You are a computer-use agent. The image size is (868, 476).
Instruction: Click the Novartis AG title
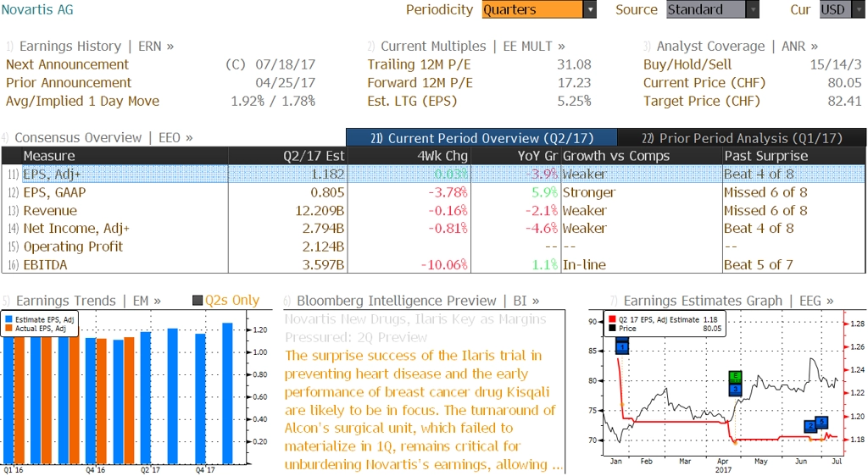[37, 9]
